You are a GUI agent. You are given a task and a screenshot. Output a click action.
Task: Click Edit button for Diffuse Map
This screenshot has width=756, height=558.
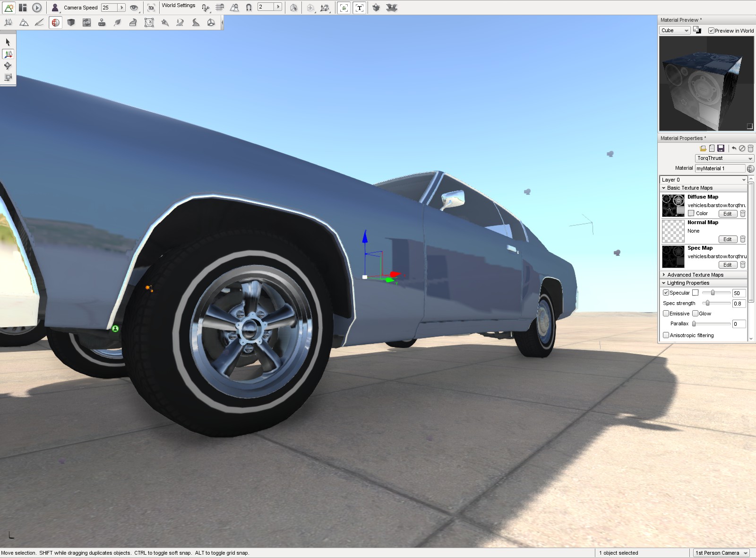click(x=728, y=214)
